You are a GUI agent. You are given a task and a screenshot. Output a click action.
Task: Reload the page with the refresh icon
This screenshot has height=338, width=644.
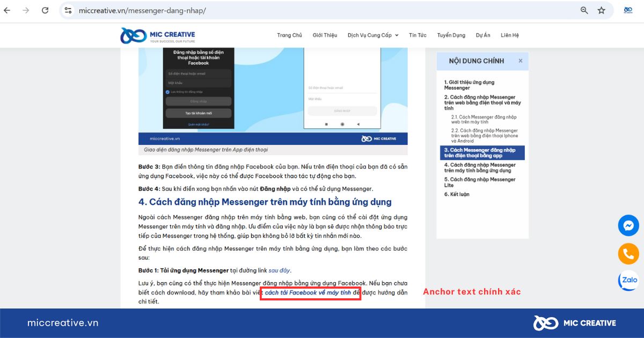(45, 10)
